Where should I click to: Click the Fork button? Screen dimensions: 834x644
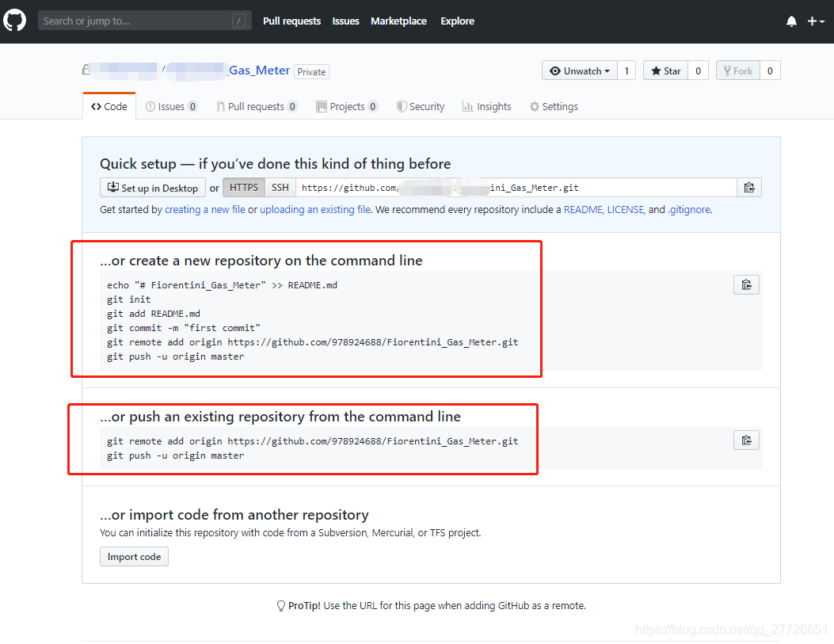pyautogui.click(x=737, y=70)
